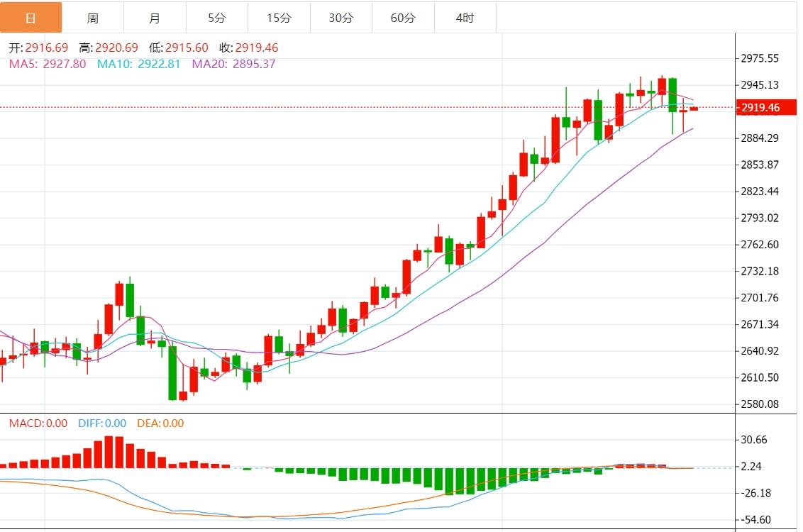The height and width of the screenshot is (532, 803).
Task: Switch to the 月 (monthly) tab
Action: 155,18
